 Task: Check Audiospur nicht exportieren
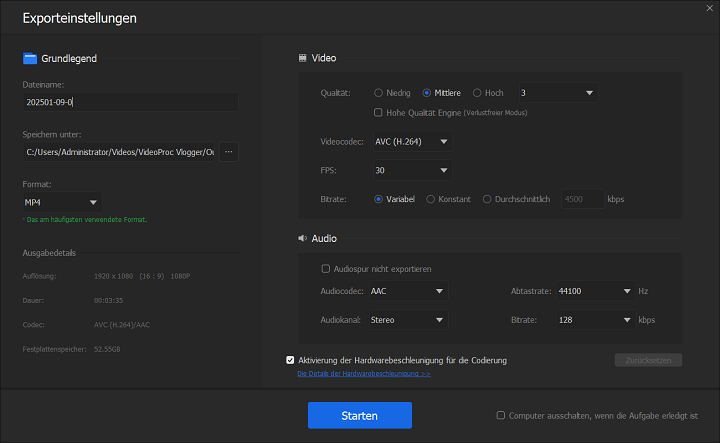tap(325, 269)
